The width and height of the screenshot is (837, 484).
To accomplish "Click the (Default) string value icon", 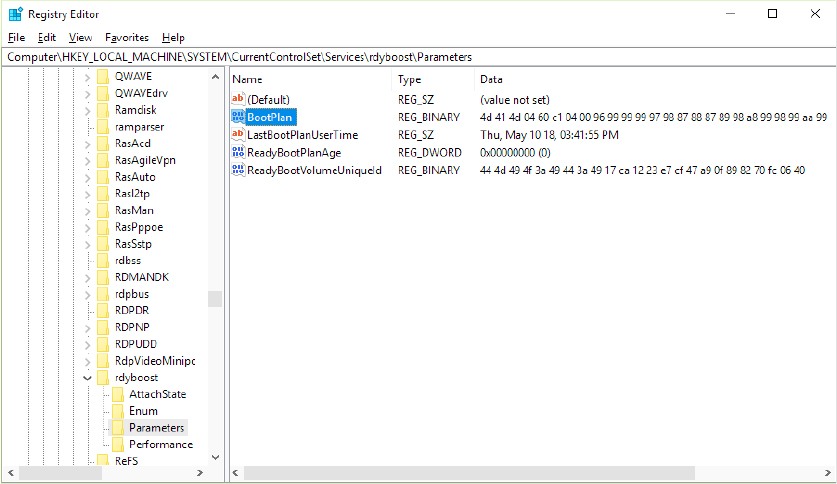I will (238, 99).
